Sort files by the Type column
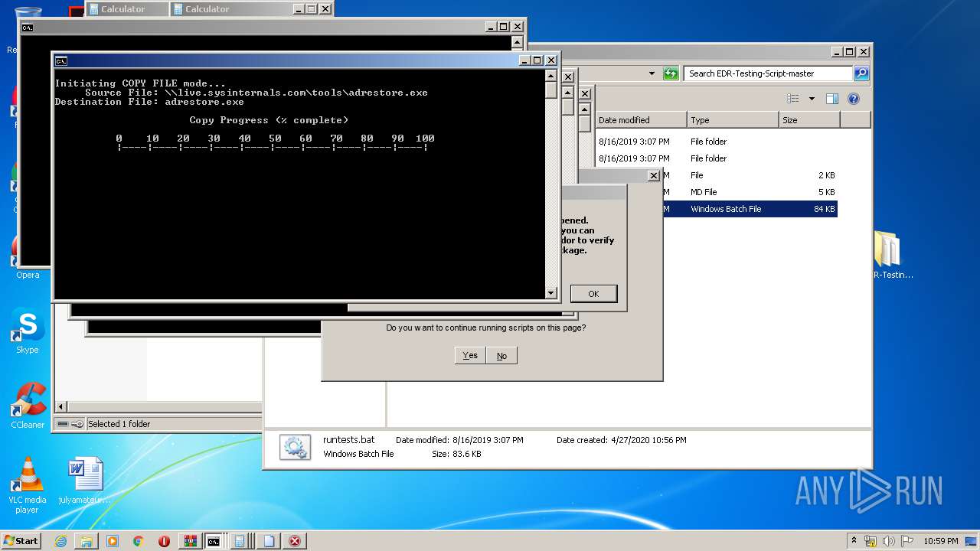This screenshot has height=551, width=980. [x=733, y=120]
